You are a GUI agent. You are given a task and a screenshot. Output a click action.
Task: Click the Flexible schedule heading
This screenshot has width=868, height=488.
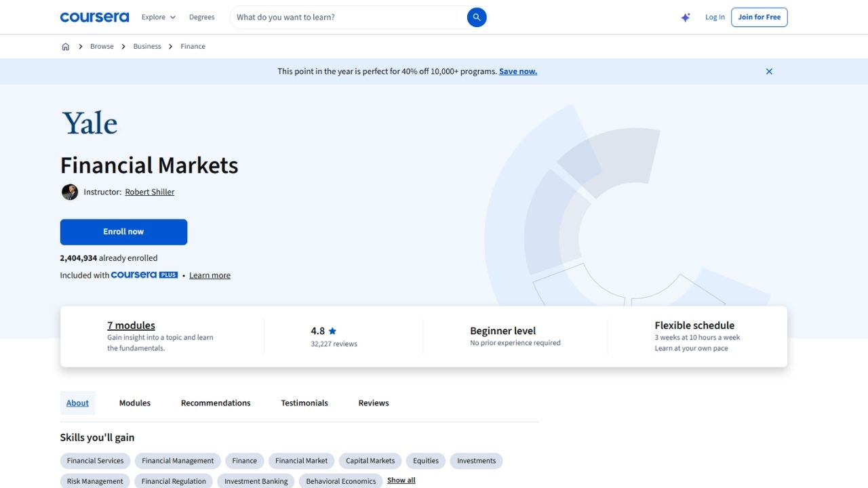[x=694, y=325]
